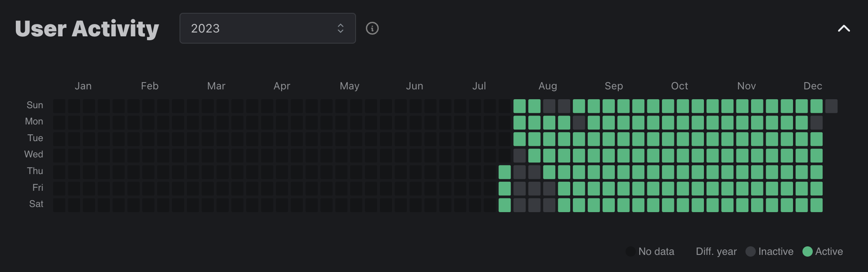Select the final Sunday cell at the heatmap's far right
The image size is (868, 272).
click(831, 106)
